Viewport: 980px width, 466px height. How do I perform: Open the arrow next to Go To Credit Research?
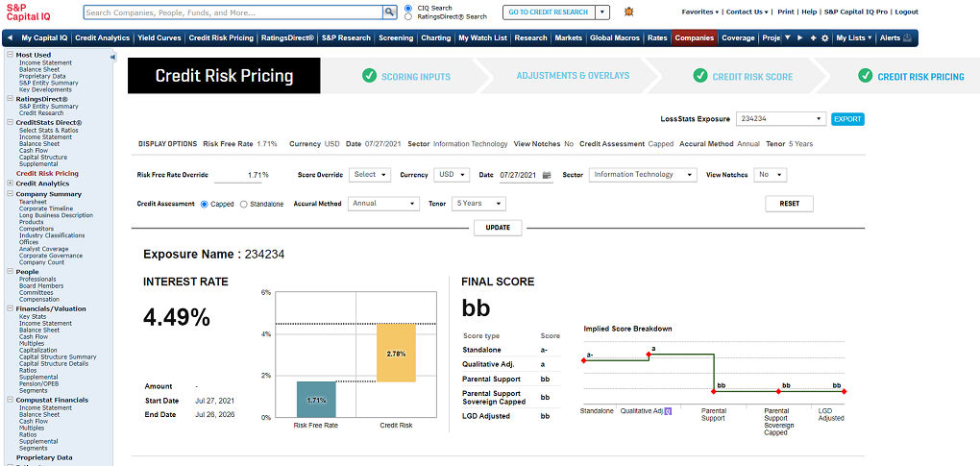[601, 12]
